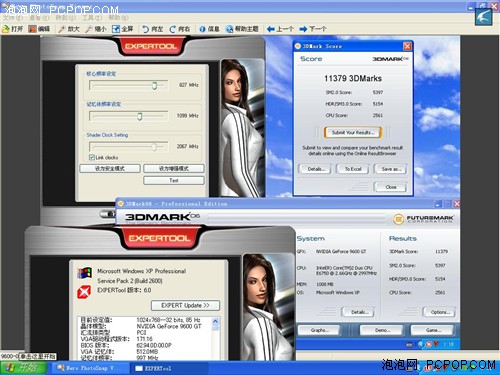Viewport: 500px width, 375px height.
Task: Open the 查看 (View) menu
Action: point(39,18)
